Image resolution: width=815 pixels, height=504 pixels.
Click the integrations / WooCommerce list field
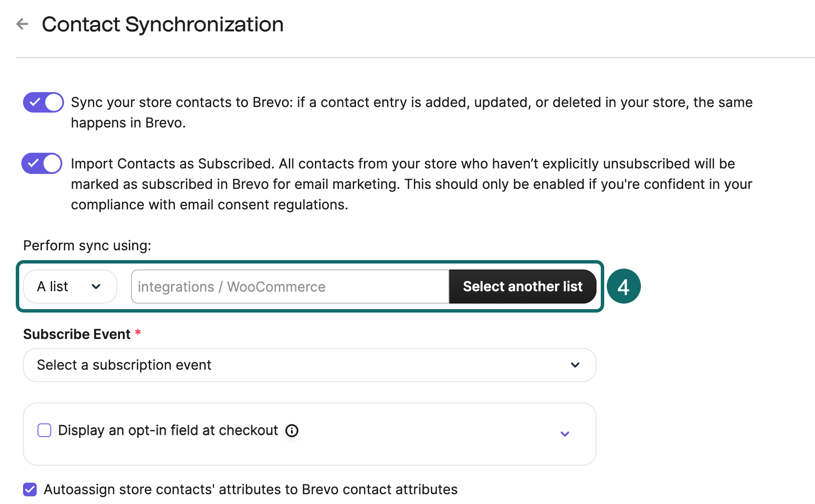(x=290, y=287)
